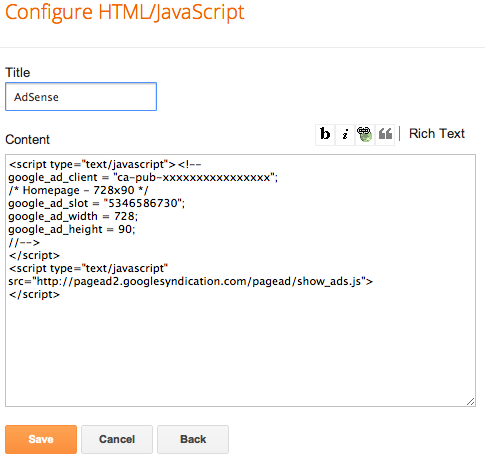Place cursor on the google_ad_width line
Screen dimensions: 485x461
pyautogui.click(x=73, y=216)
